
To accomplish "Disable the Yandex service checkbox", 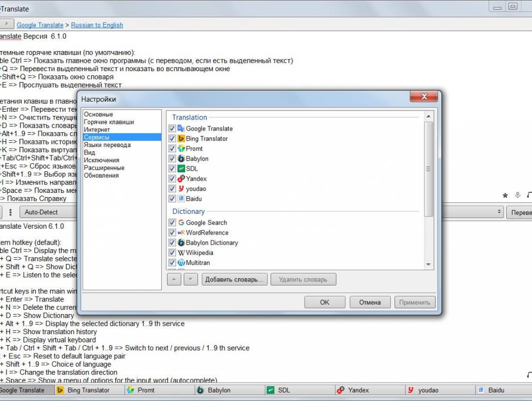I will click(x=172, y=179).
